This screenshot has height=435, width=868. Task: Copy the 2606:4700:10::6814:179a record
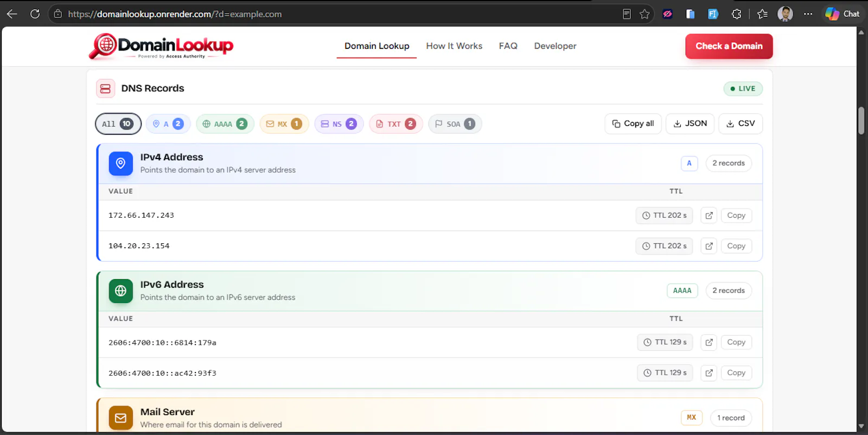[x=736, y=342]
